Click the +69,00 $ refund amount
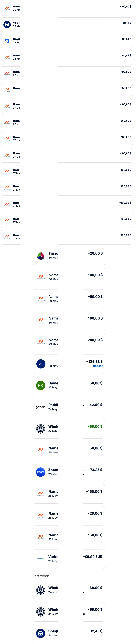 pos(95,427)
